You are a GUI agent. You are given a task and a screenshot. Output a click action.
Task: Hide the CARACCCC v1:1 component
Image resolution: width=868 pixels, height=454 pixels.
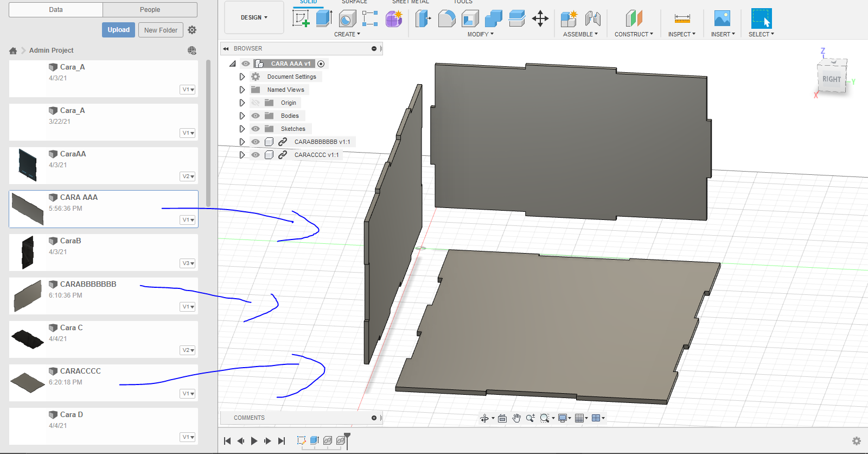pos(256,155)
